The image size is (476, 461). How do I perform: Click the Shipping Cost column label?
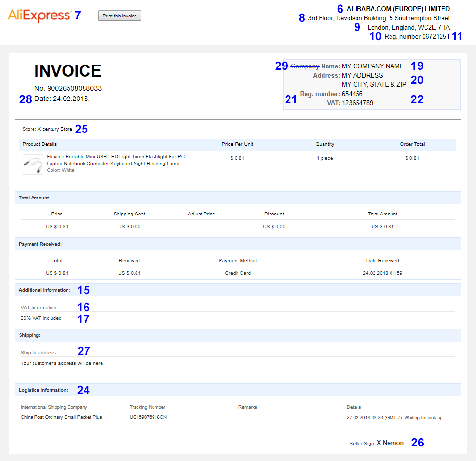tap(129, 214)
